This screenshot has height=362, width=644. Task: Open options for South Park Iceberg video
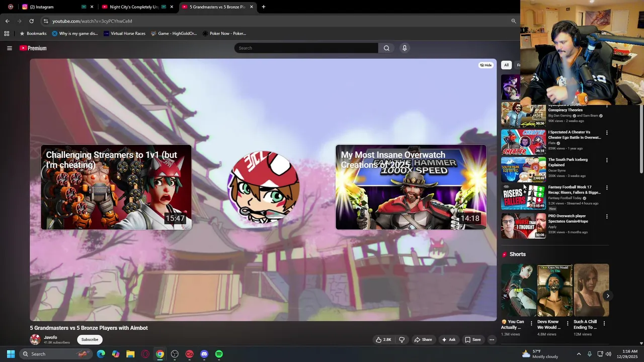607,160
